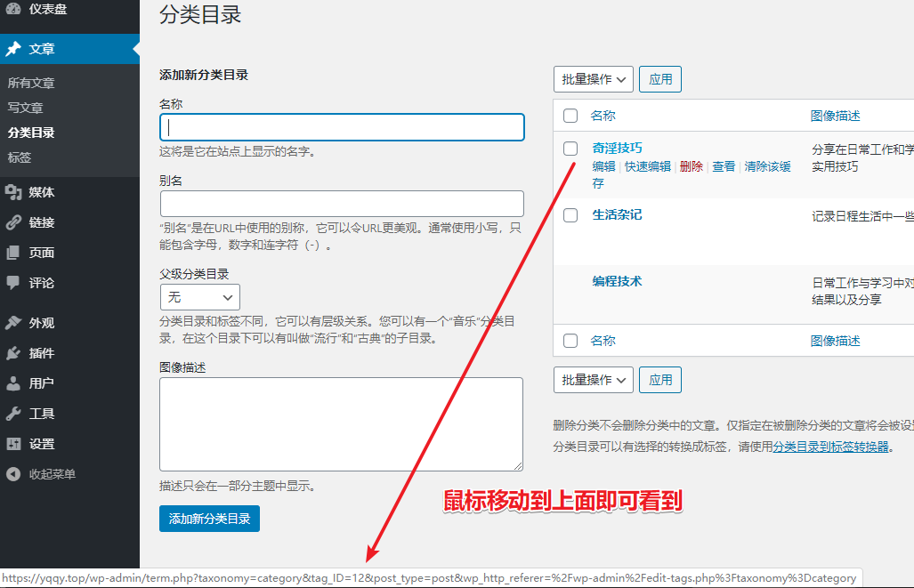This screenshot has height=588, width=914.
Task: Open the 编程技术 category link
Action: tap(618, 281)
